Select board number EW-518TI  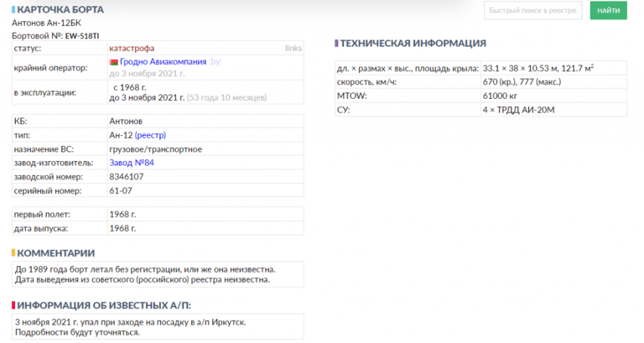82,36
